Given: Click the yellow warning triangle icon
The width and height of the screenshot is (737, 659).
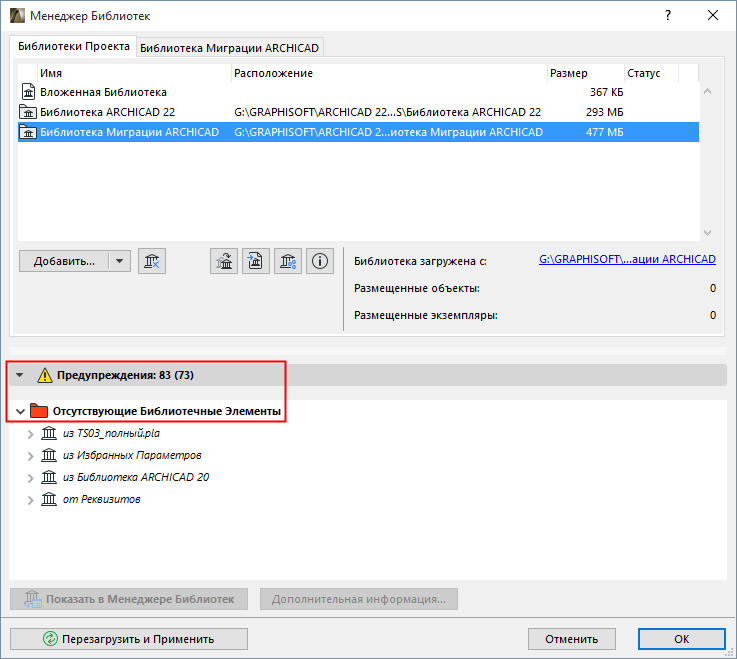Looking at the screenshot, I should point(45,375).
